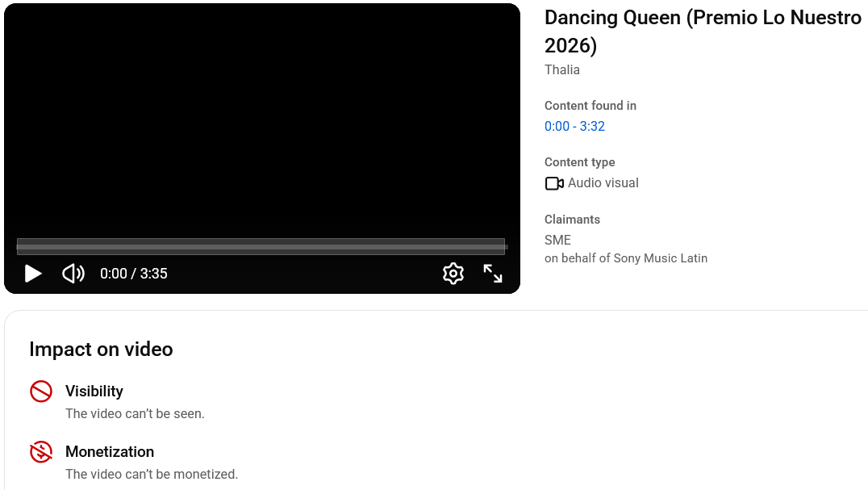Click 'on behalf of Sony Music Latin'
Screen dimensions: 868x490
pyautogui.click(x=626, y=258)
